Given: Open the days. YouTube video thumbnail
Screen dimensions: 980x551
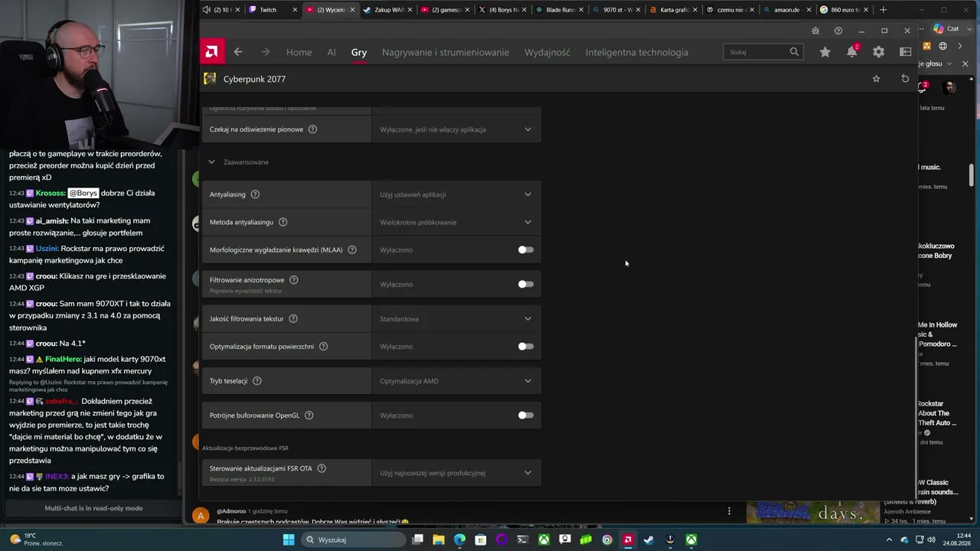Looking at the screenshot, I should (812, 512).
